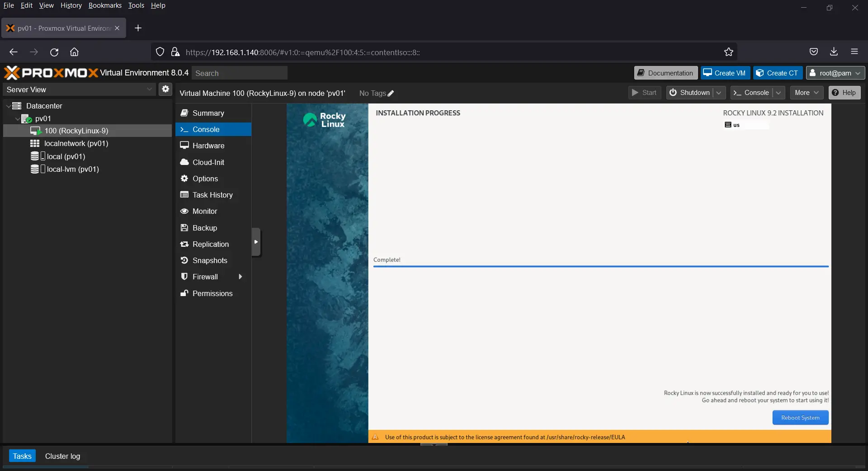
Task: Select VM 100 (RockyLinux-9) in tree
Action: pos(88,131)
